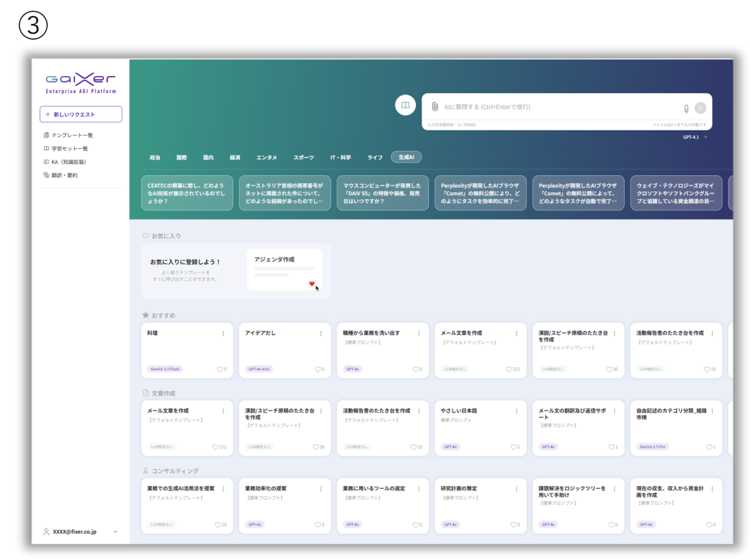751x560 pixels.
Task: Open three-dot menu on 研究計画の策定 card
Action: [516, 489]
